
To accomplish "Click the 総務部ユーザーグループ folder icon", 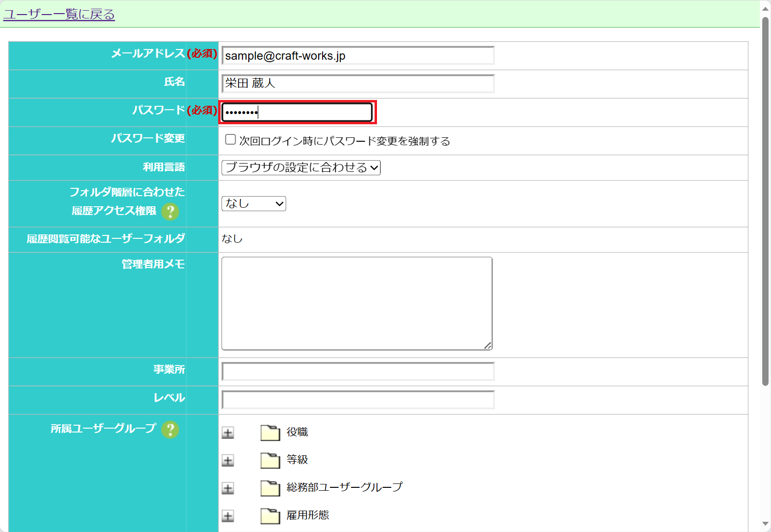I will pyautogui.click(x=270, y=488).
